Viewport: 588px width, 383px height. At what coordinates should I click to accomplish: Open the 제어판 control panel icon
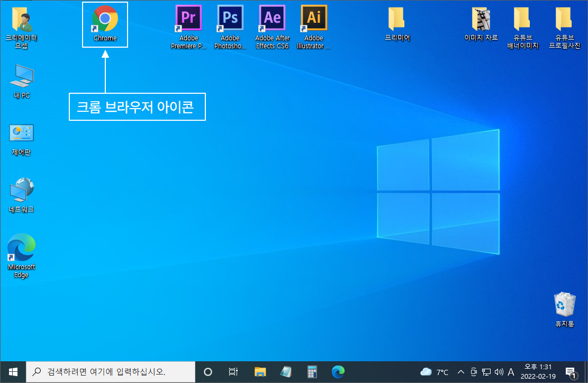click(21, 140)
